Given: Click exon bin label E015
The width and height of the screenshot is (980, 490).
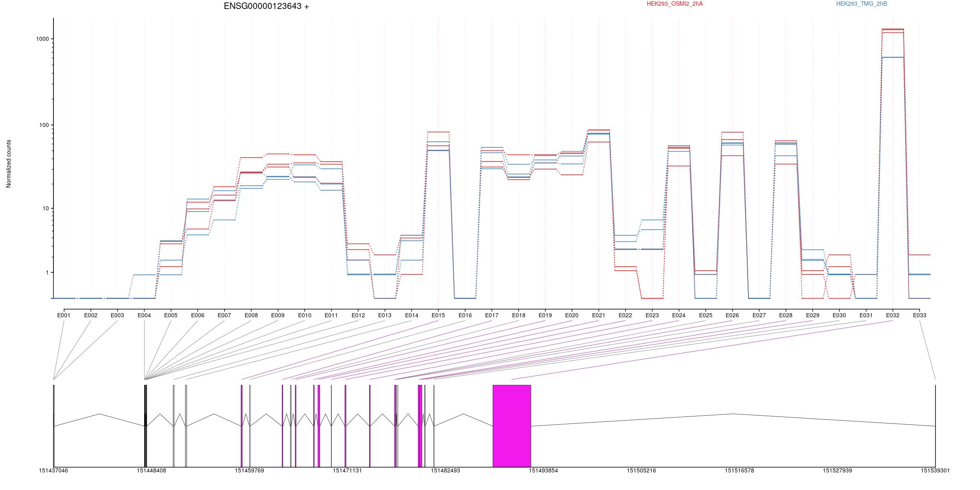Looking at the screenshot, I should tap(438, 315).
